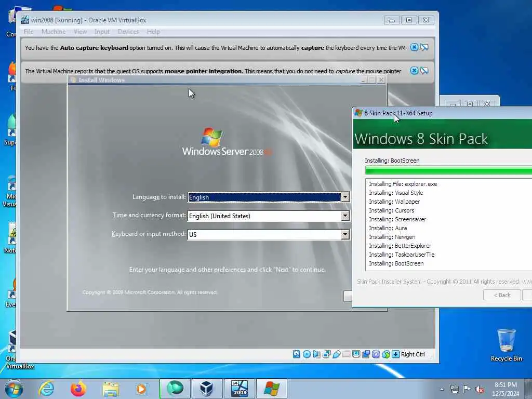Image resolution: width=532 pixels, height=399 pixels.
Task: Click the audio indicator icon in VirtualBox status bar
Action: 316,354
